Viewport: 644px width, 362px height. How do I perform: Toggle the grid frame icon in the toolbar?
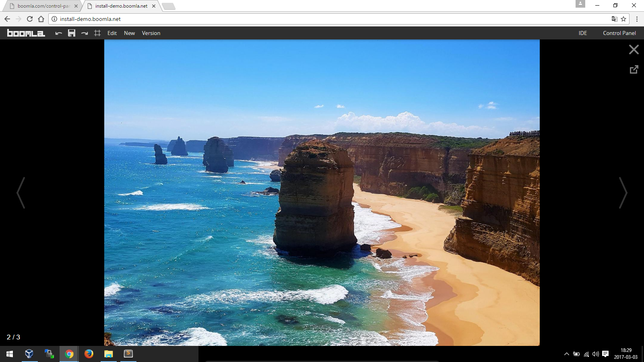(97, 33)
